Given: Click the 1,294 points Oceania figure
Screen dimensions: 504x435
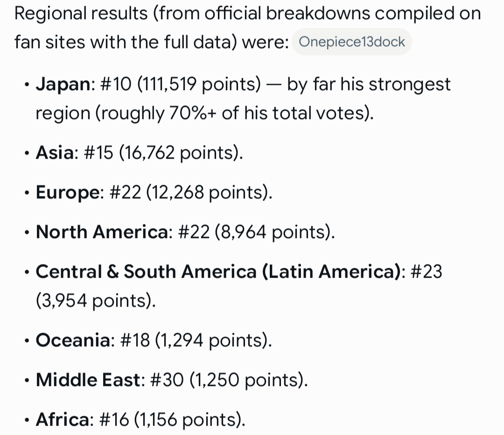Looking at the screenshot, I should pos(211,340).
